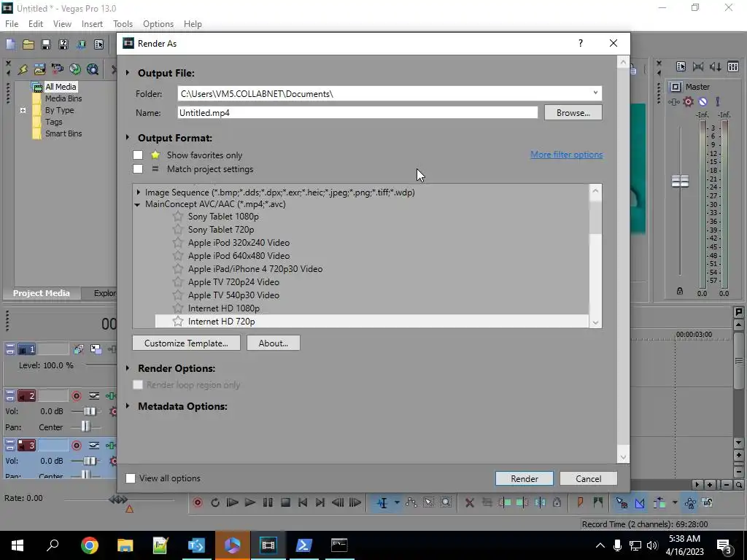Click the Render As filmstrip toolbar icon
This screenshot has height=560, width=747.
tap(81, 44)
